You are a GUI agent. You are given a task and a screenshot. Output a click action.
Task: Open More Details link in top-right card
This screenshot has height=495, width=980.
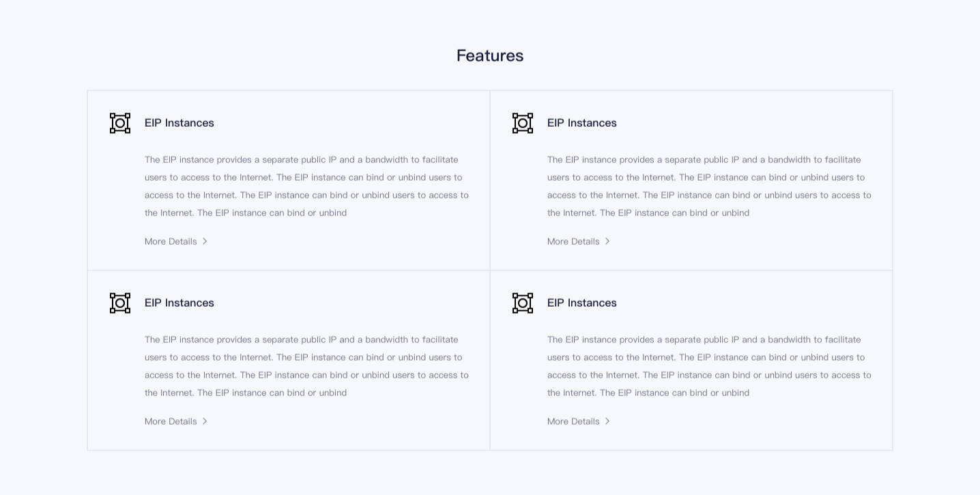(x=573, y=241)
